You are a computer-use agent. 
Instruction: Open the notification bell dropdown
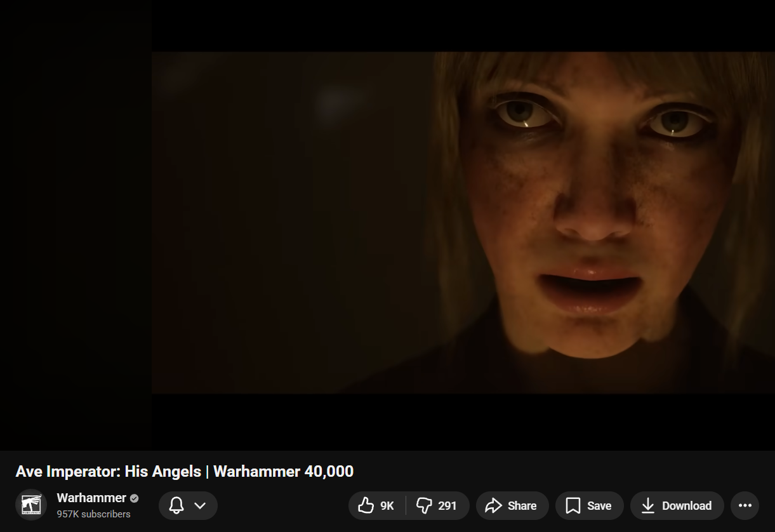[188, 506]
